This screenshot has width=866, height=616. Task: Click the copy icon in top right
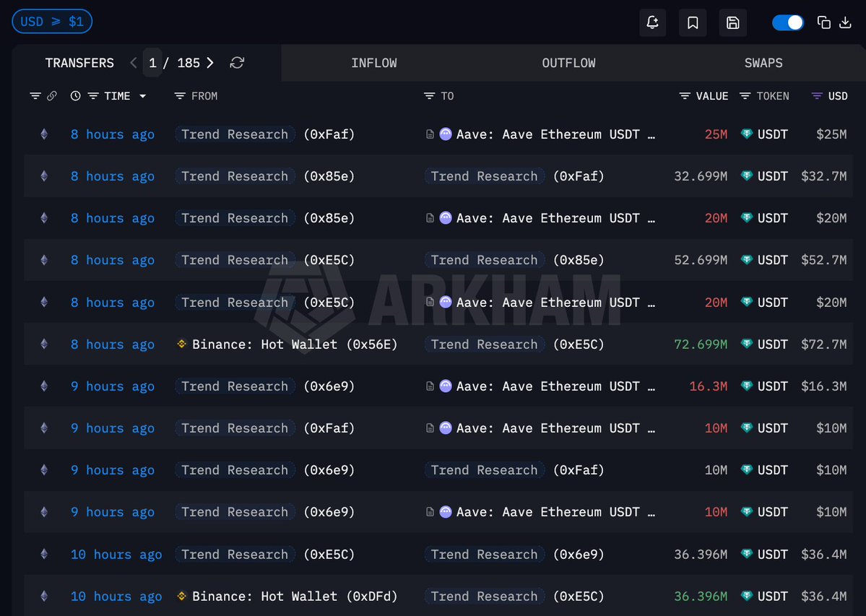tap(823, 22)
